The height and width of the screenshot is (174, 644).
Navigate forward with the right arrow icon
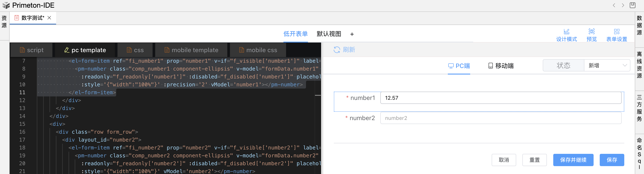click(x=623, y=5)
